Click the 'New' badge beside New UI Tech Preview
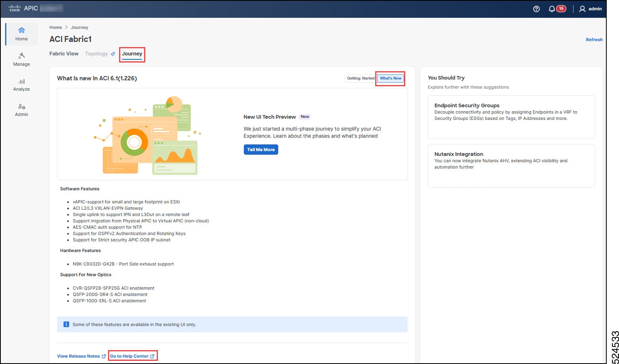Image resolution: width=619 pixels, height=364 pixels. click(305, 117)
